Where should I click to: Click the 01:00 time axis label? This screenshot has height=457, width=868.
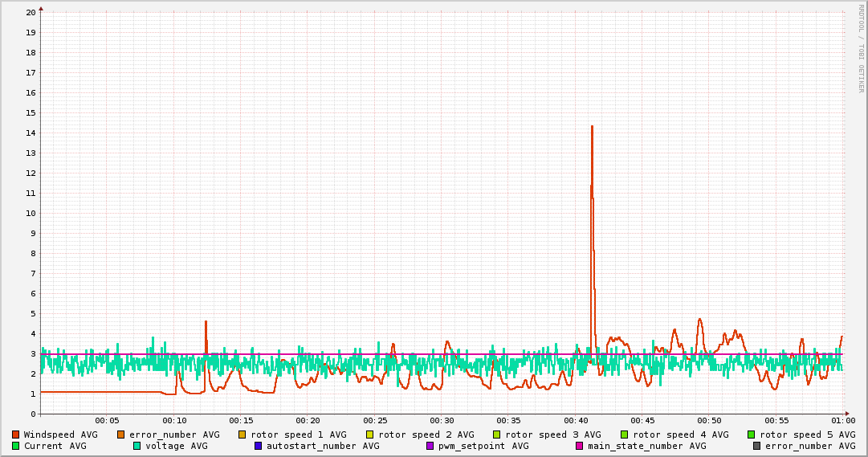(842, 420)
